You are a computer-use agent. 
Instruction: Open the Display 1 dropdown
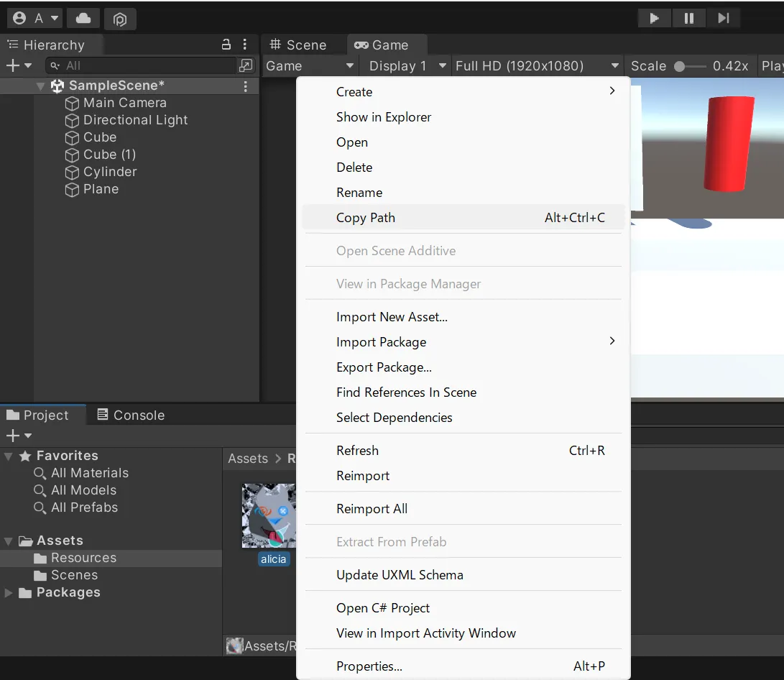point(407,66)
